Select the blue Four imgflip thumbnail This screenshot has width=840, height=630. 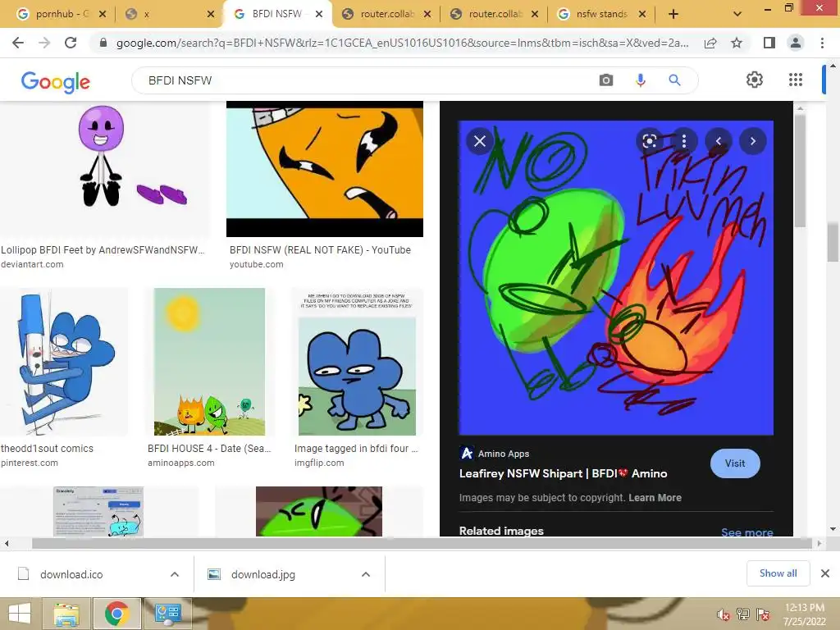[357, 362]
